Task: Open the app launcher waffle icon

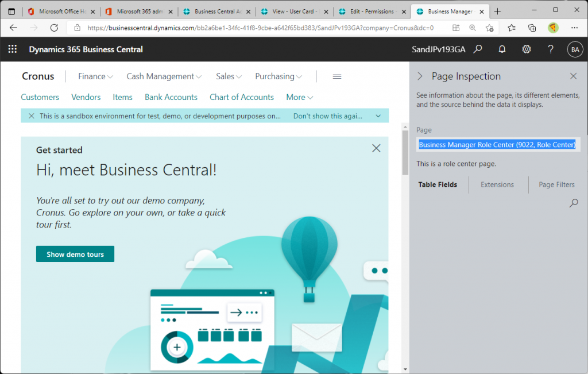Action: point(13,49)
